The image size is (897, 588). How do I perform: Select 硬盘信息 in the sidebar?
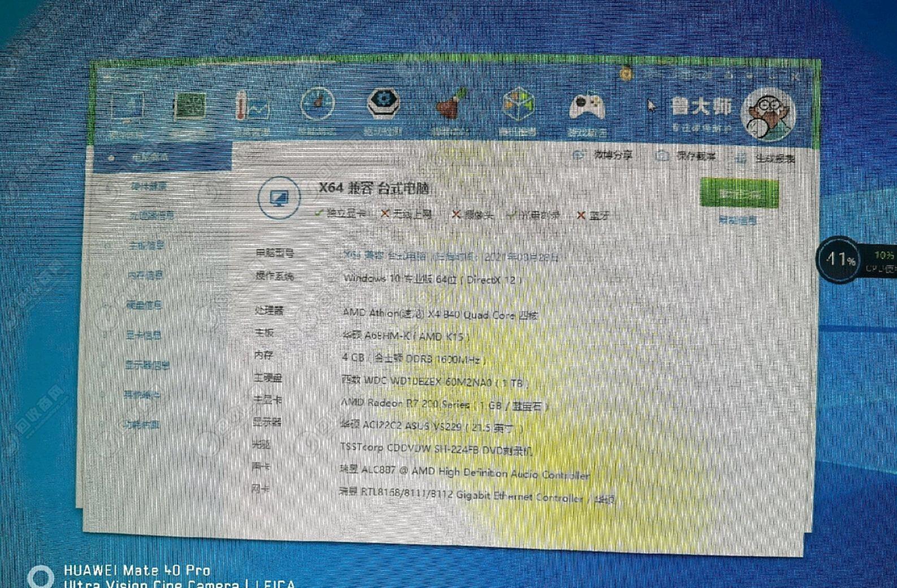pyautogui.click(x=144, y=306)
